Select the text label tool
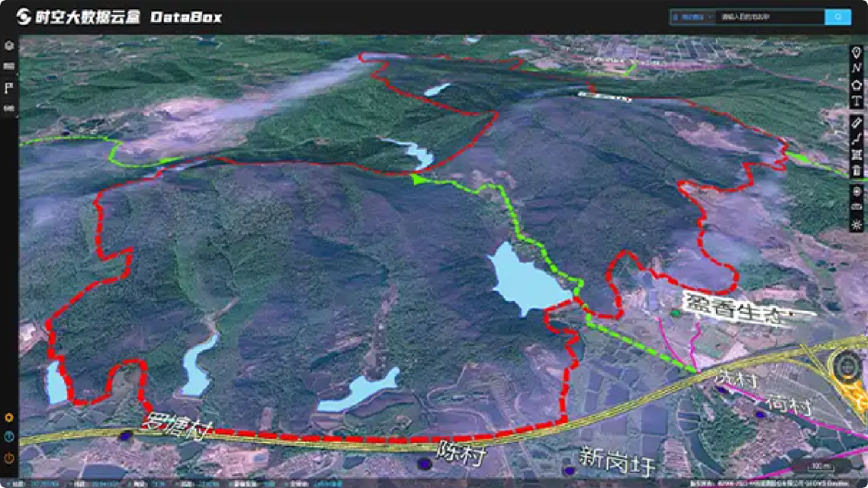The width and height of the screenshot is (868, 488). point(857,101)
